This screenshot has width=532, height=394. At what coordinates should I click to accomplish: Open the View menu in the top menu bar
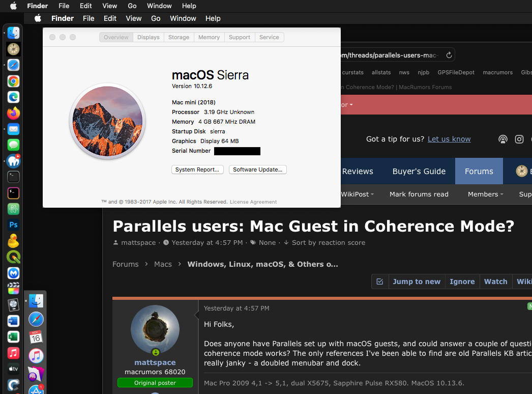coord(109,6)
